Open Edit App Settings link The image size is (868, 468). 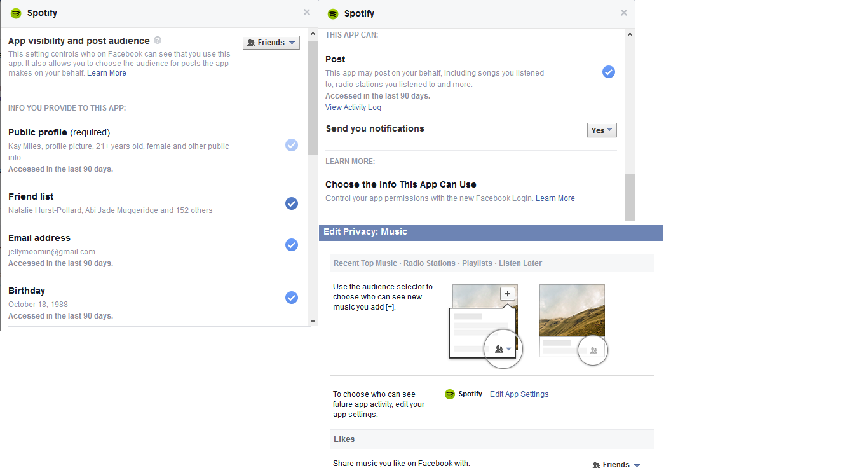click(x=519, y=394)
